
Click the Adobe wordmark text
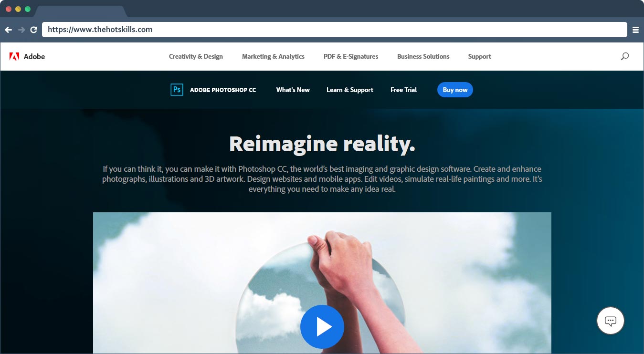34,56
